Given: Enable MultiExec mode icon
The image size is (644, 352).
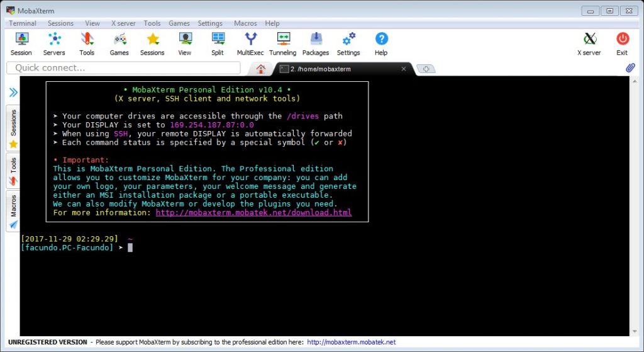Looking at the screenshot, I should (x=250, y=44).
